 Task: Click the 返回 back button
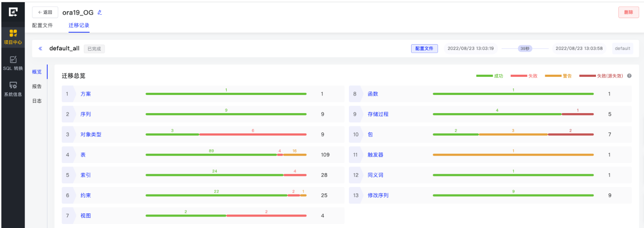[45, 12]
